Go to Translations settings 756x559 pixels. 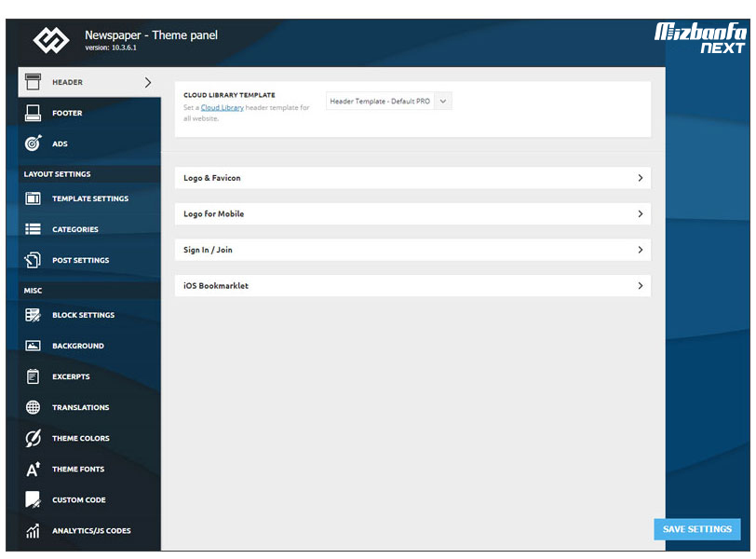click(x=89, y=407)
